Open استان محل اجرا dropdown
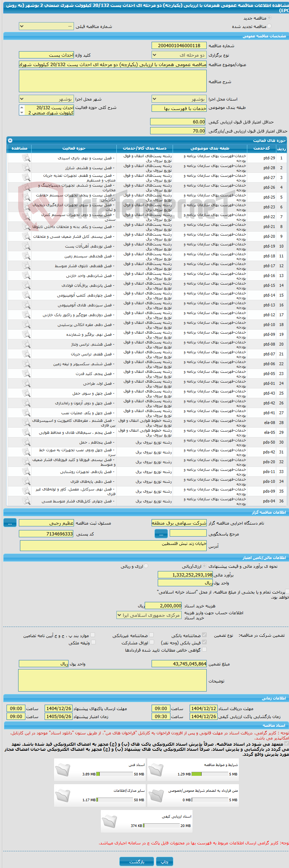Viewport: 289px width, 868px height. coord(179,99)
